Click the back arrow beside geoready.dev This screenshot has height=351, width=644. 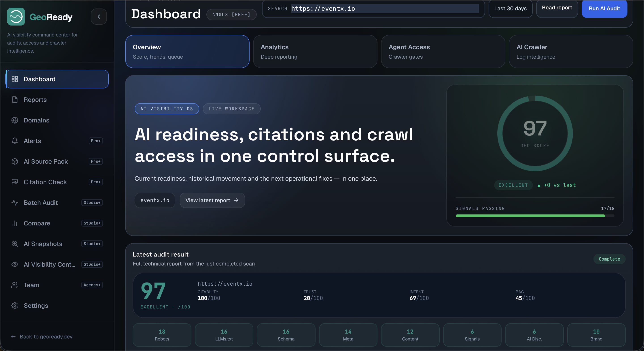pyautogui.click(x=13, y=336)
